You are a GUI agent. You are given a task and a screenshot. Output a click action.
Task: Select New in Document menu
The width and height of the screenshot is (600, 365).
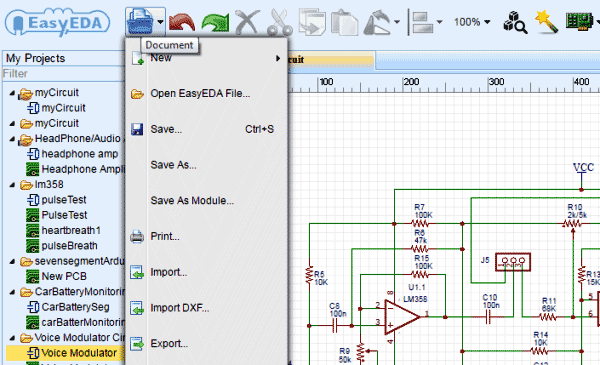[x=207, y=58]
